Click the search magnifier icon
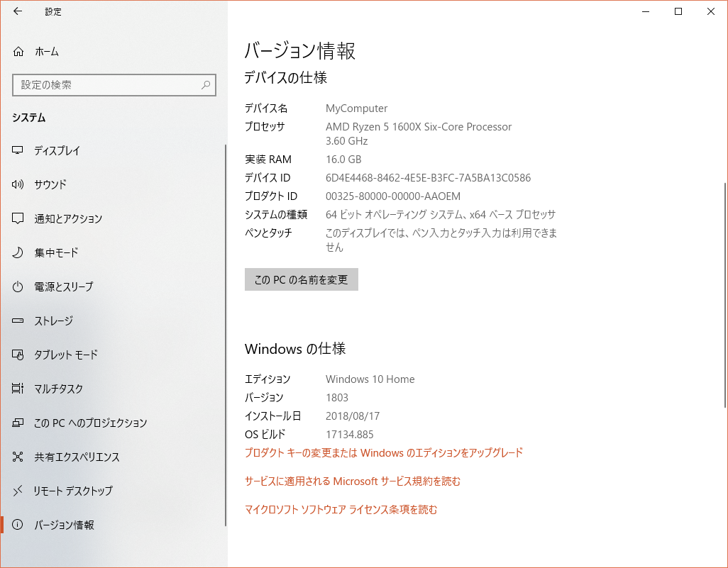The image size is (728, 568). [206, 85]
